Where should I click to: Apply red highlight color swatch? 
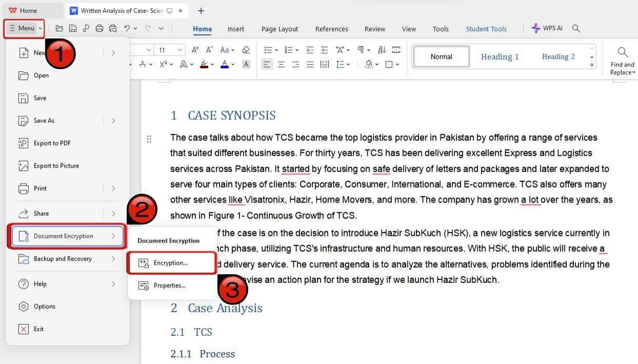(204, 65)
